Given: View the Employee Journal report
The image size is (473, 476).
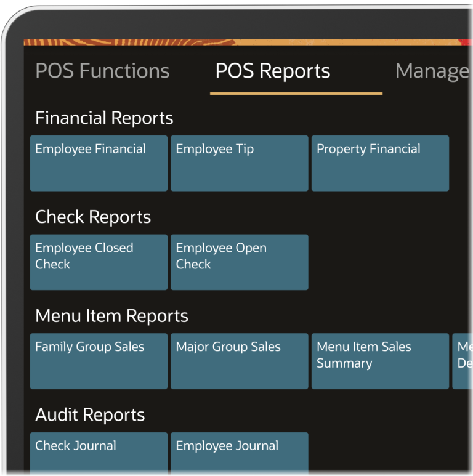Looking at the screenshot, I should 239,453.
